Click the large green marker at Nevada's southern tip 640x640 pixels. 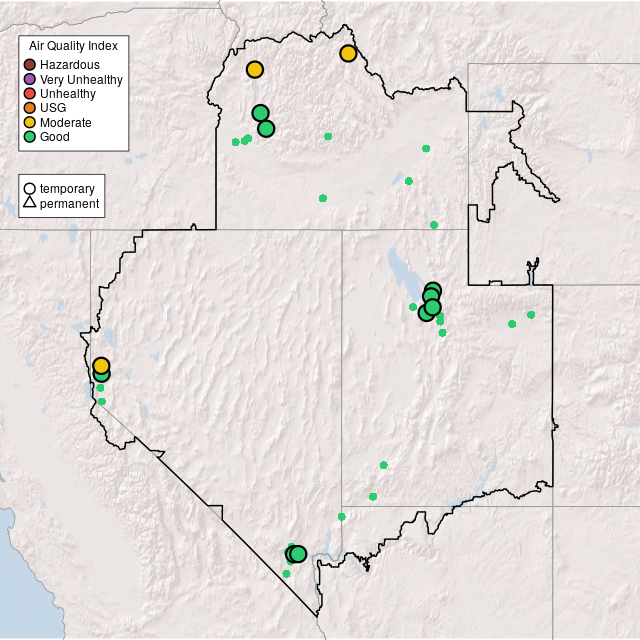click(298, 554)
